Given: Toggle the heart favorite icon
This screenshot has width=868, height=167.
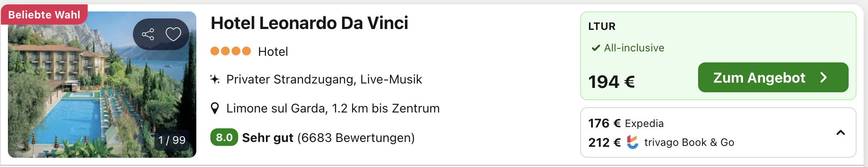Looking at the screenshot, I should [x=173, y=34].
